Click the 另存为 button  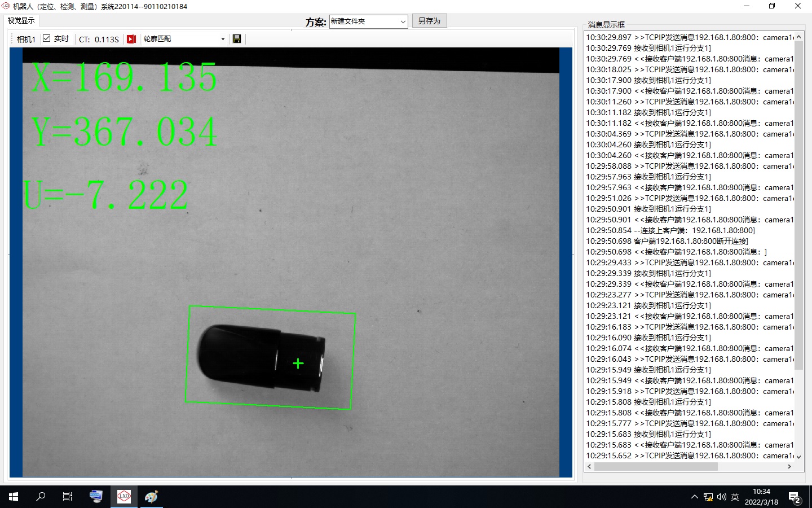coord(429,21)
